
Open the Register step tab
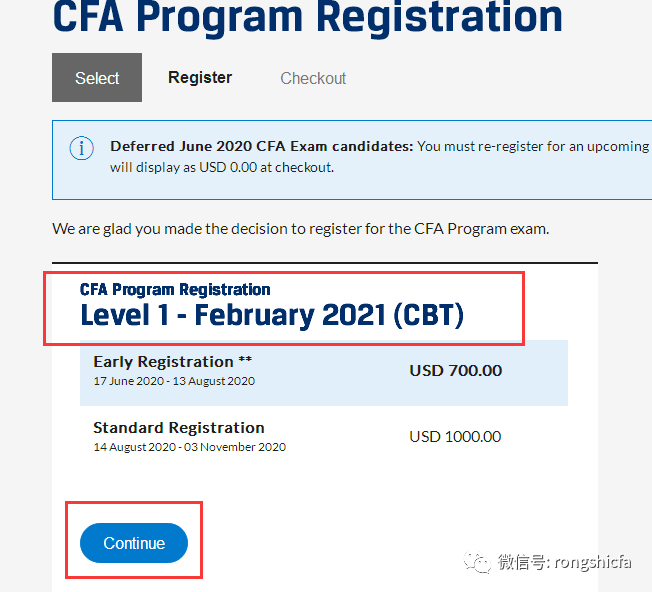pyautogui.click(x=200, y=78)
